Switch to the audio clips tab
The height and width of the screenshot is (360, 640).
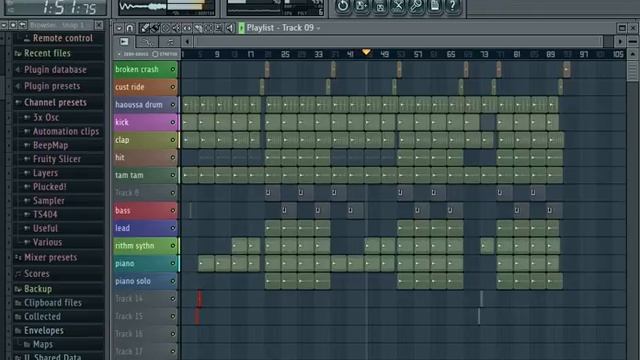pos(170,42)
